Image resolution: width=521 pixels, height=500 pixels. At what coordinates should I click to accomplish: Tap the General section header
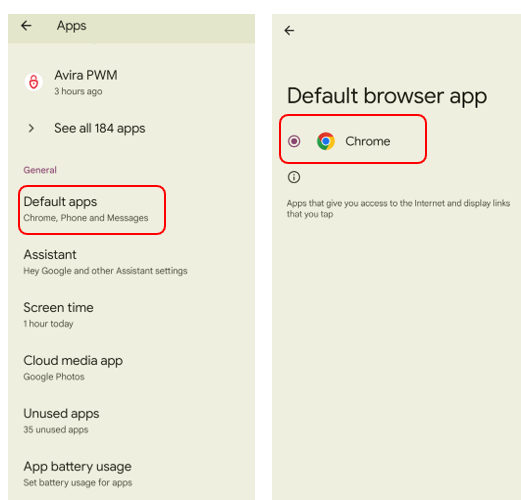(40, 170)
